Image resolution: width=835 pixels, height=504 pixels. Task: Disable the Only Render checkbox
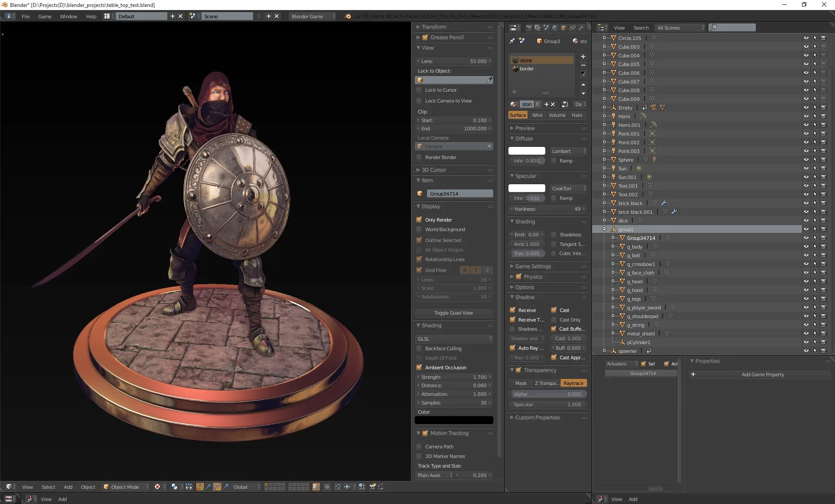(419, 219)
